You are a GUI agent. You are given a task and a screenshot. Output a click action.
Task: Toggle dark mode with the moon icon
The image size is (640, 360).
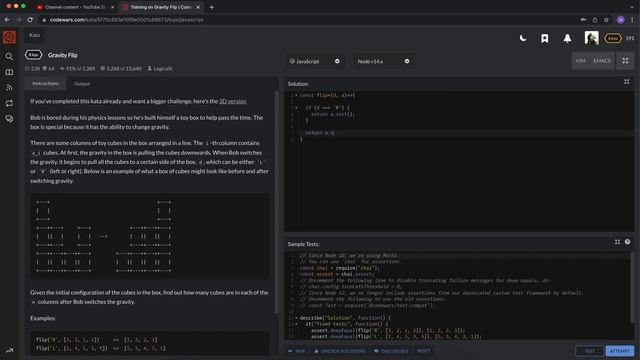[x=523, y=38]
